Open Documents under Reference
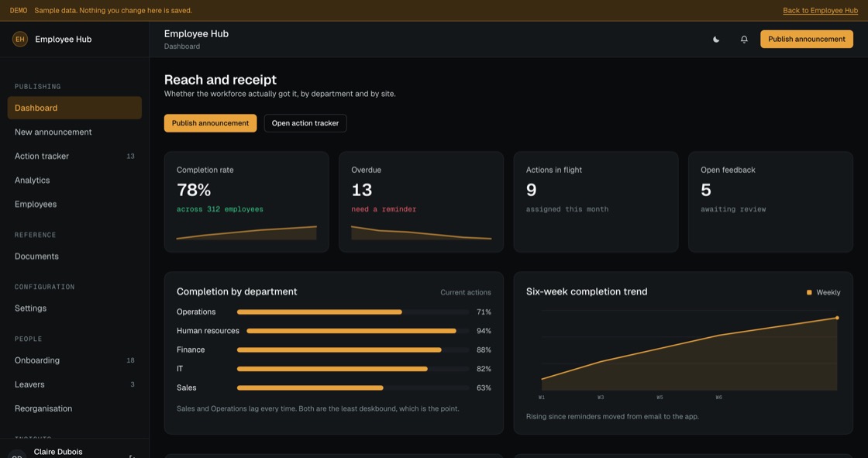 point(74,257)
